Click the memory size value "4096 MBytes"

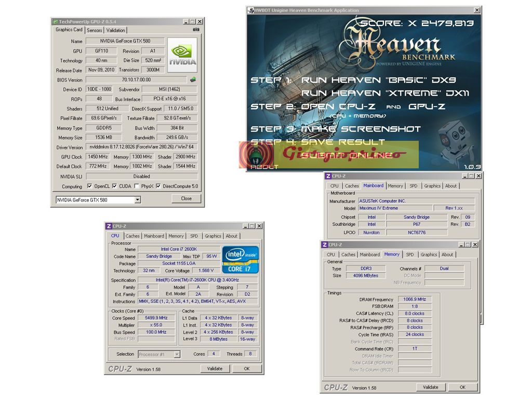click(x=366, y=275)
